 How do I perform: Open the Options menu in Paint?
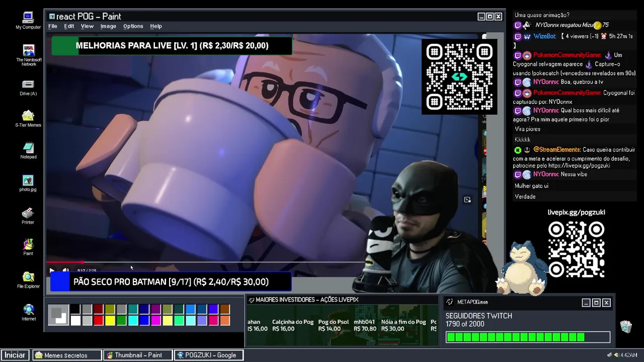[x=133, y=26]
